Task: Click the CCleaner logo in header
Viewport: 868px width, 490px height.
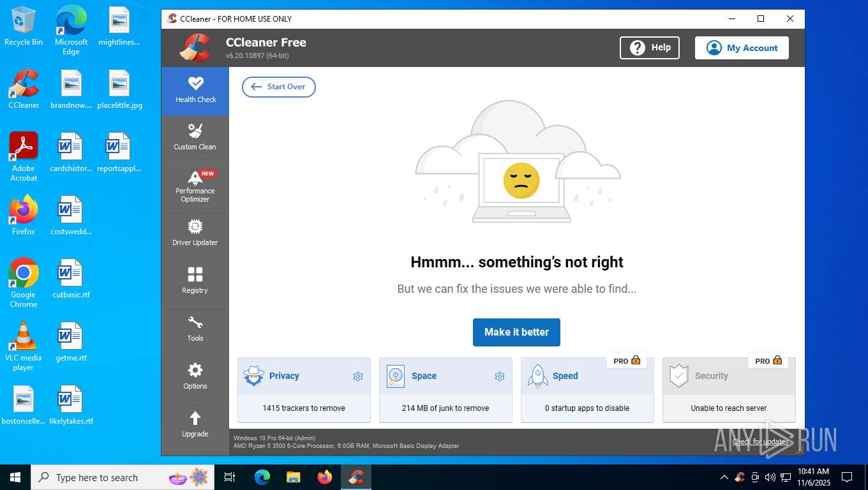Action: (x=195, y=47)
